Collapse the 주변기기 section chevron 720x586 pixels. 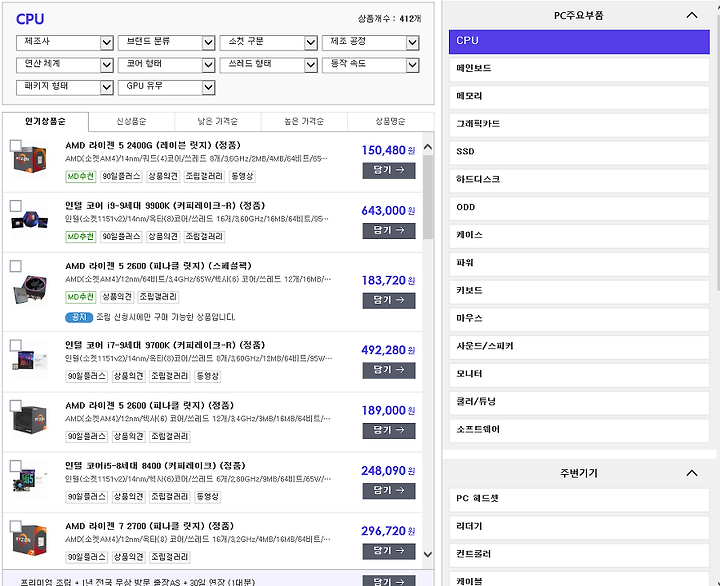click(x=692, y=473)
